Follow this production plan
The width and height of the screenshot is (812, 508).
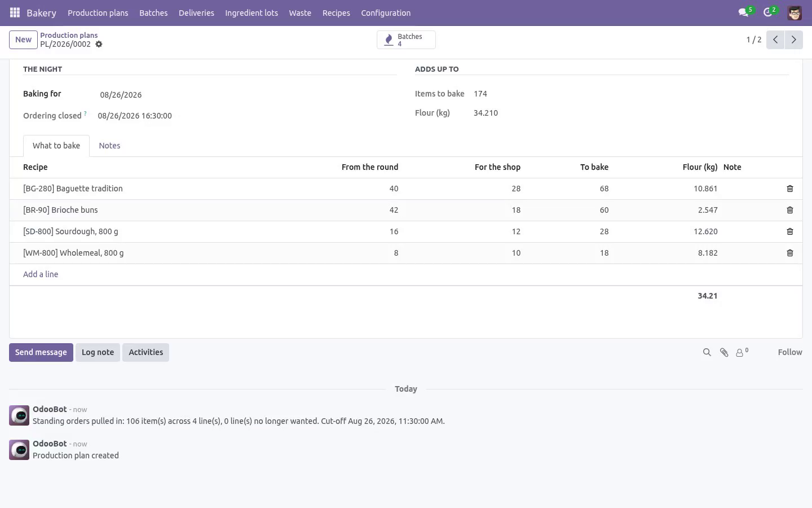[789, 352]
